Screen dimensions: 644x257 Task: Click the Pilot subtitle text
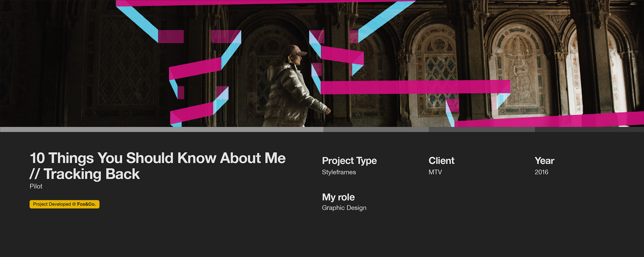(x=36, y=186)
